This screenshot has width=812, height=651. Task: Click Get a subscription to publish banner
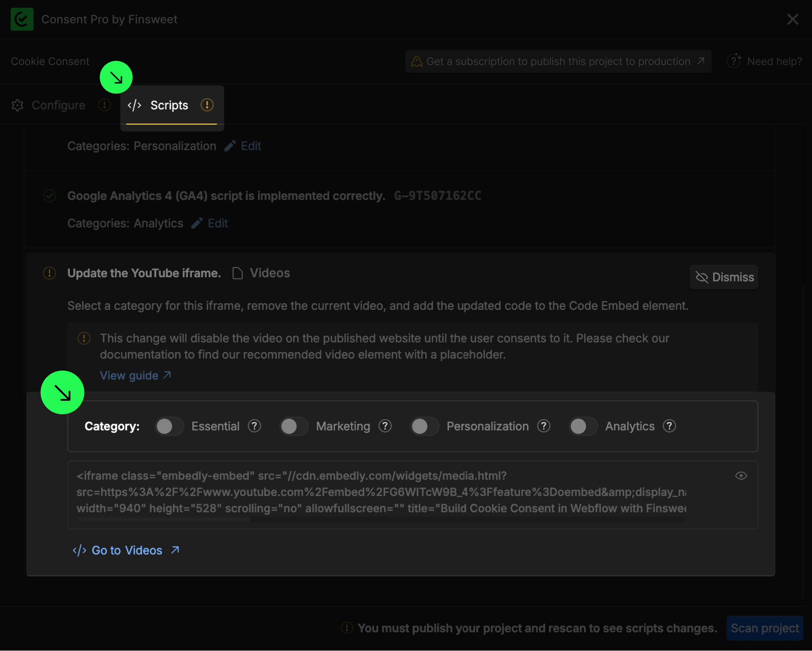(x=558, y=62)
